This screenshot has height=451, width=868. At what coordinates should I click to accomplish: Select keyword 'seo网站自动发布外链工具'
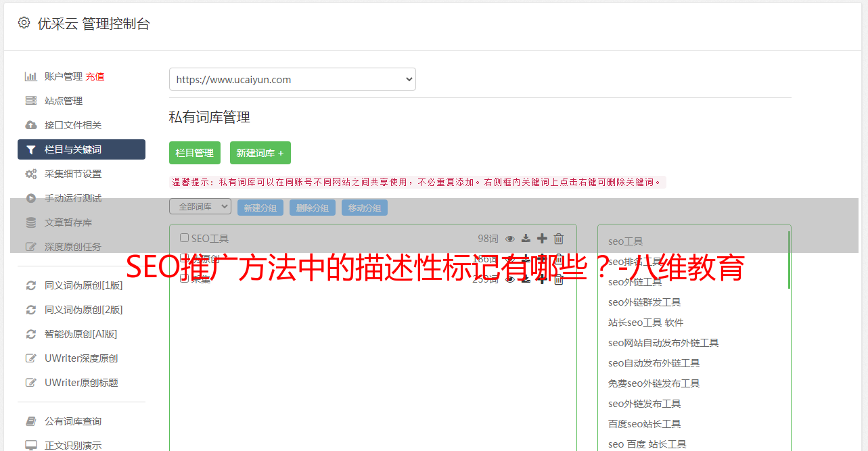(x=664, y=343)
